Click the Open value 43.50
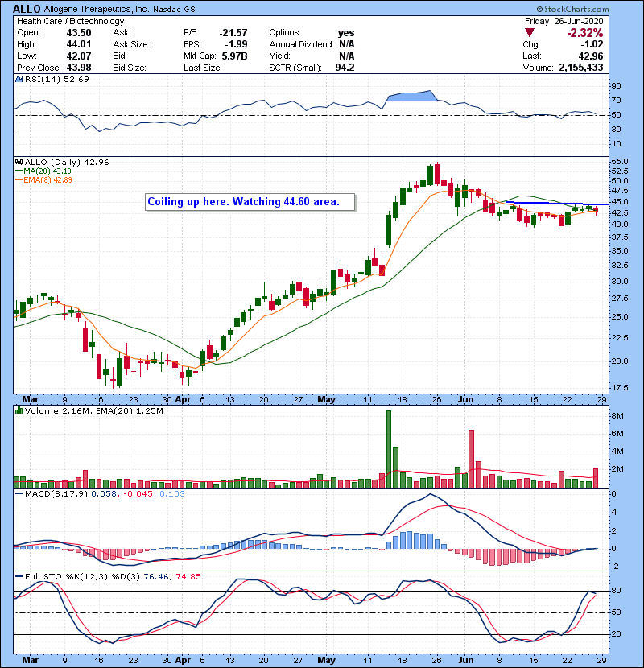644x668 pixels. (x=78, y=33)
